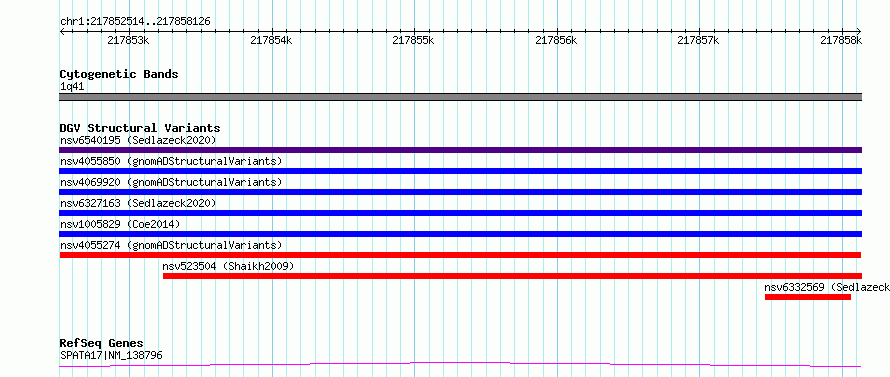
Task: Open the RefSeq Genes track title
Action: pos(102,344)
